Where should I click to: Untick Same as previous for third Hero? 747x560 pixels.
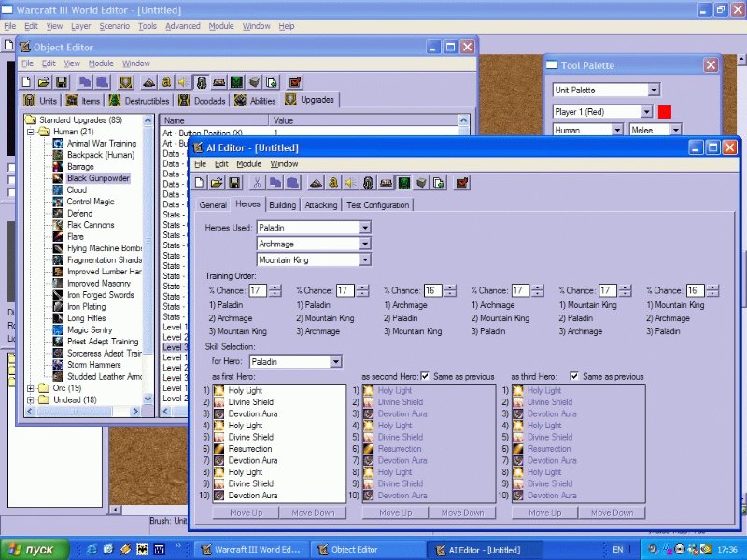(574, 376)
